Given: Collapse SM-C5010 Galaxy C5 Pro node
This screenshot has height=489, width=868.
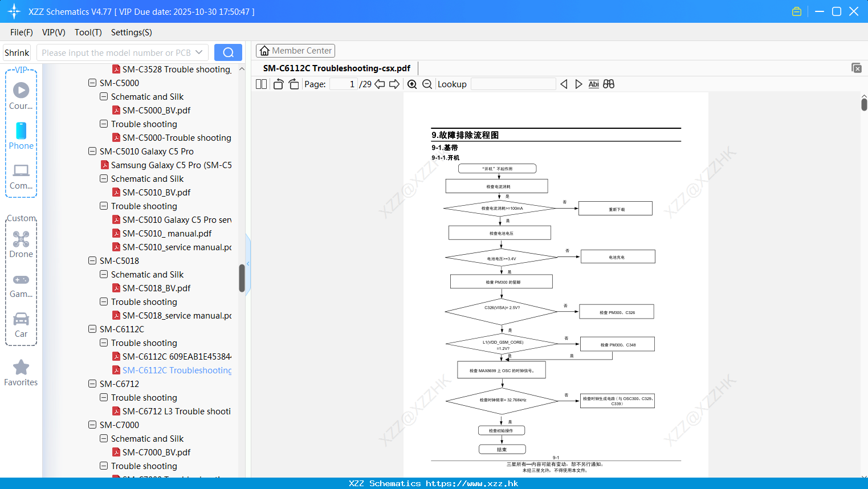Looking at the screenshot, I should [92, 151].
